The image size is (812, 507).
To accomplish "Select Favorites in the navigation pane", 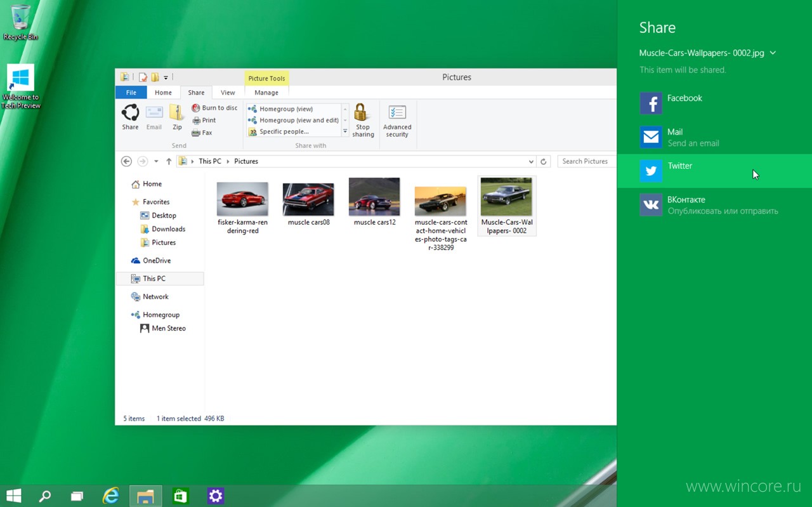I will (150, 202).
